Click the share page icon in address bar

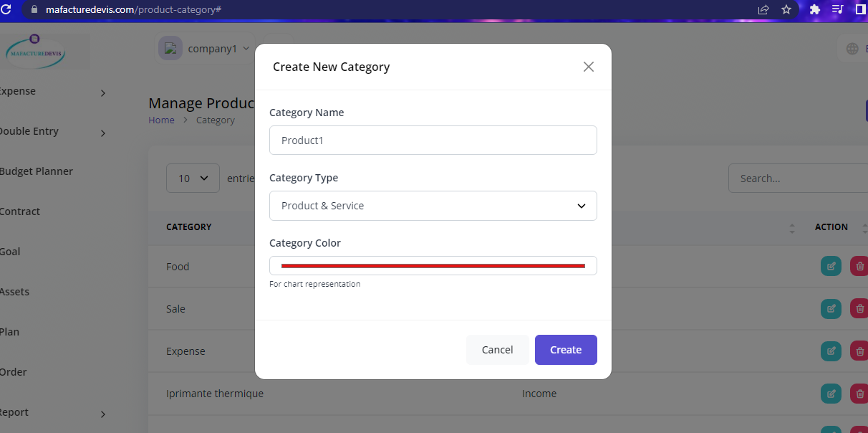pyautogui.click(x=763, y=10)
